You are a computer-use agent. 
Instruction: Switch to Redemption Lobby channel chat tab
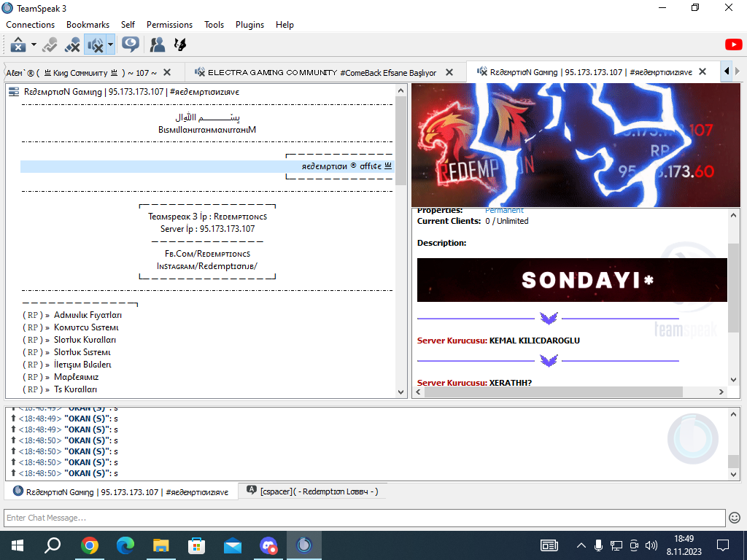(312, 491)
